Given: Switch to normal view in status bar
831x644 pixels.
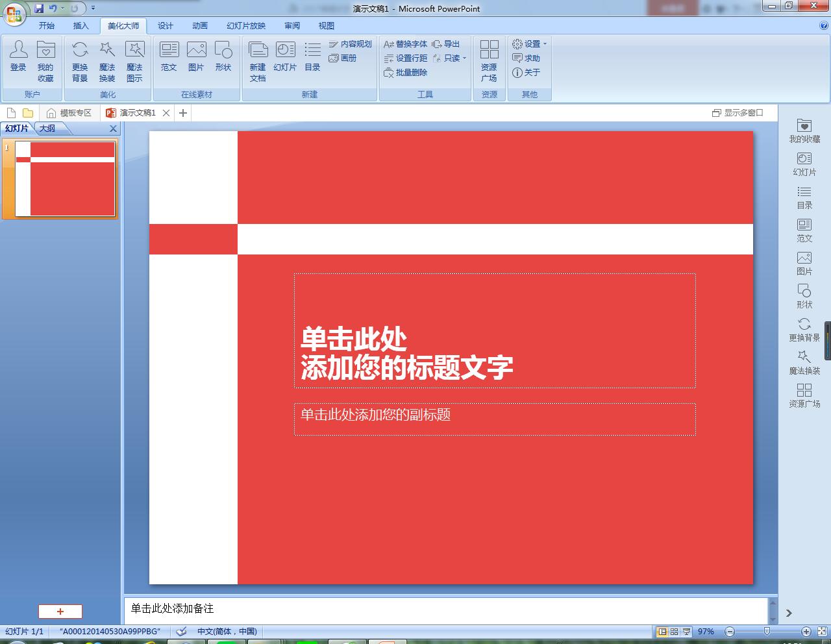Looking at the screenshot, I should click(x=662, y=632).
